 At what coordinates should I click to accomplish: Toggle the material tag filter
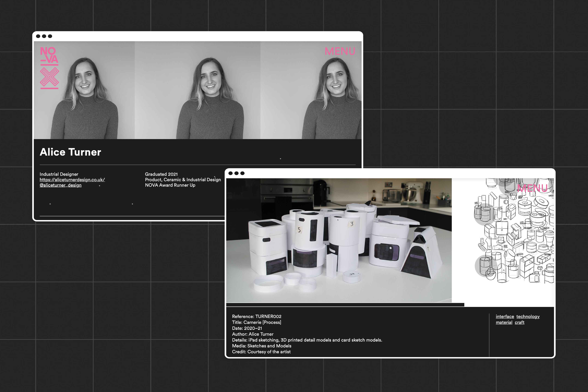(504, 322)
